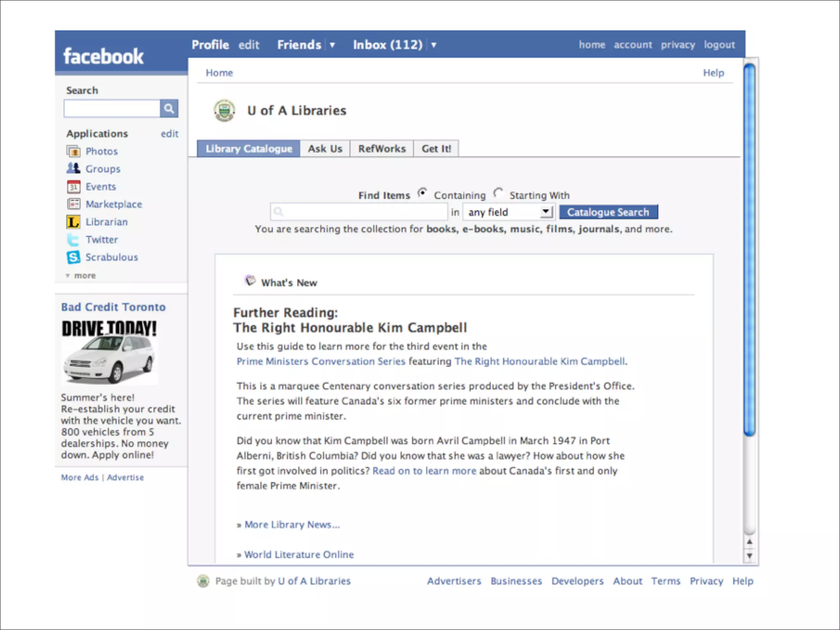Click the Advertisers footer link
Viewport: 840px width, 630px height.
[x=454, y=581]
